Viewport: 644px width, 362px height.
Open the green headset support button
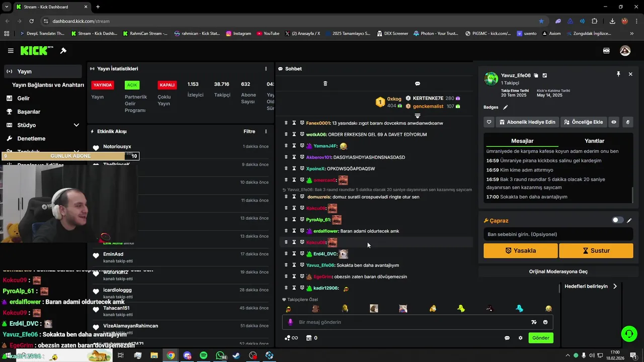(x=628, y=333)
